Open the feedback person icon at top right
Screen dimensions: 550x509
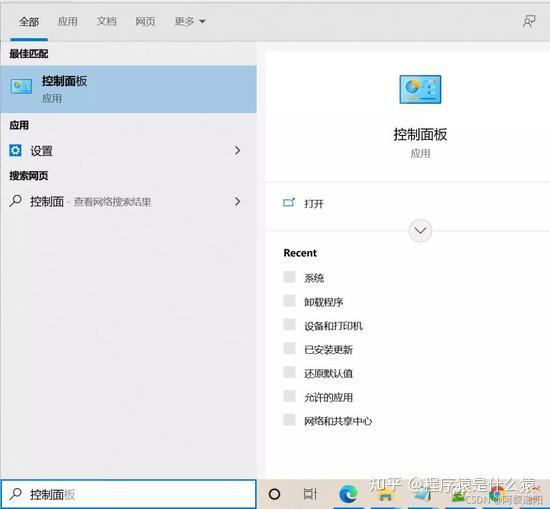[529, 22]
